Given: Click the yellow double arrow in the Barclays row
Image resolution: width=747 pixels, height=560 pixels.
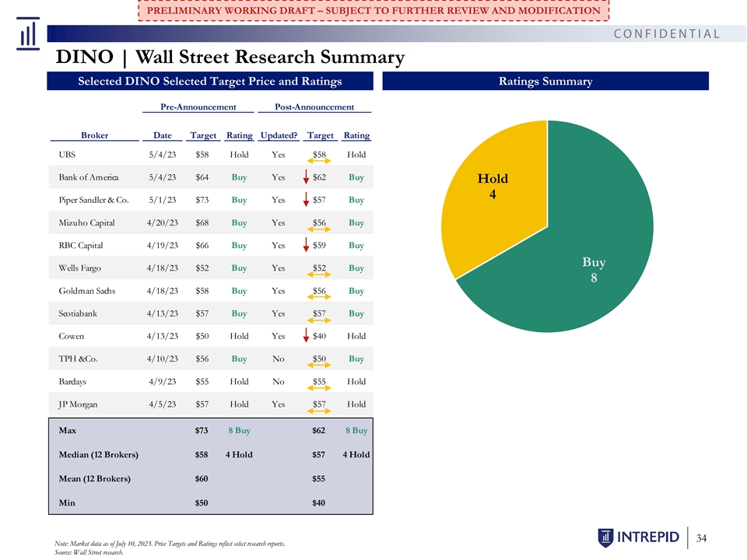Looking at the screenshot, I should pyautogui.click(x=319, y=388).
